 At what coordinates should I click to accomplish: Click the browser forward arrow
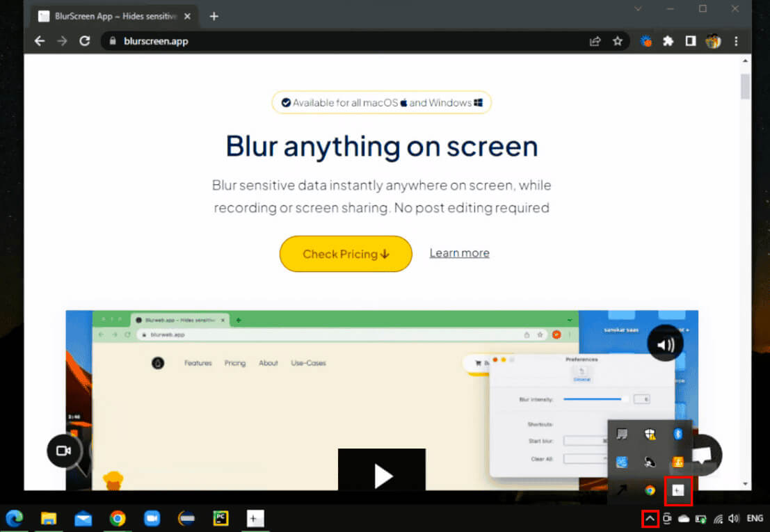point(62,41)
